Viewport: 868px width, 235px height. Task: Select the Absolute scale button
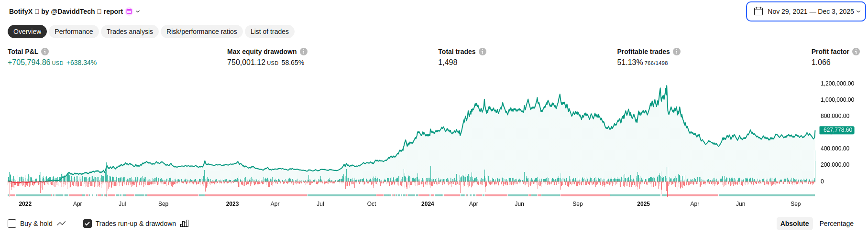[794, 224]
